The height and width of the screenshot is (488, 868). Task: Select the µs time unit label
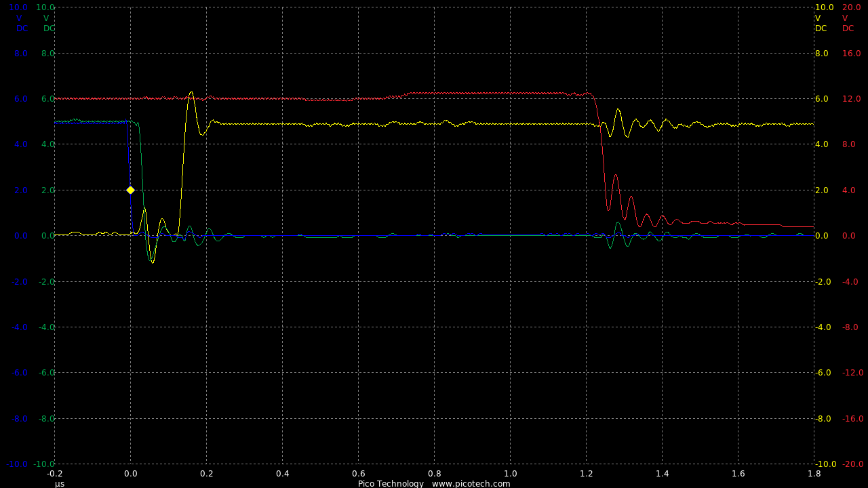click(x=60, y=484)
